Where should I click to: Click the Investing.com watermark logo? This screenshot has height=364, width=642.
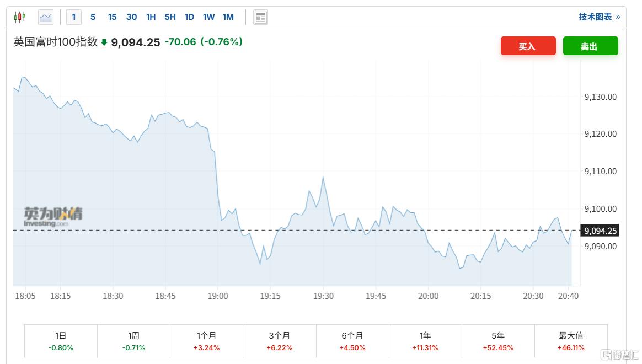coord(53,217)
